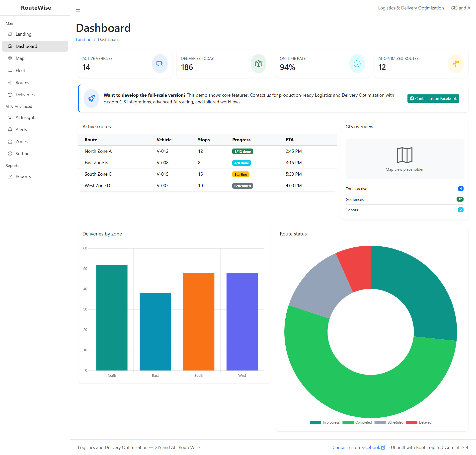This screenshot has width=476, height=455.
Task: Click the Deliveries box icon
Action: (x=10, y=94)
